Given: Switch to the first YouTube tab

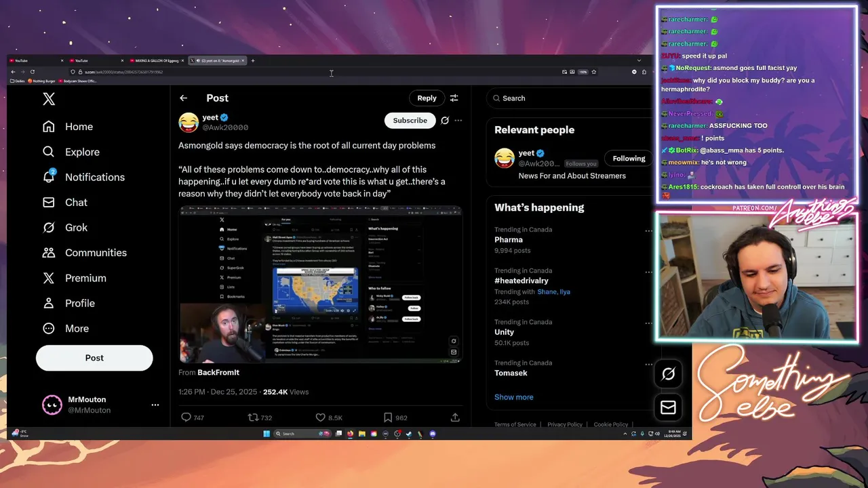Looking at the screenshot, I should click(x=36, y=60).
